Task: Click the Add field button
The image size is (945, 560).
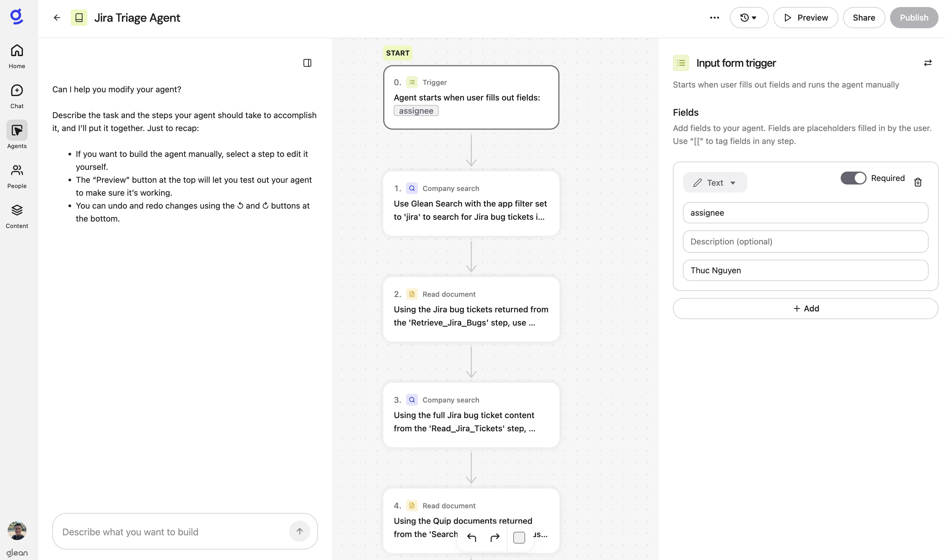Action: coord(805,309)
